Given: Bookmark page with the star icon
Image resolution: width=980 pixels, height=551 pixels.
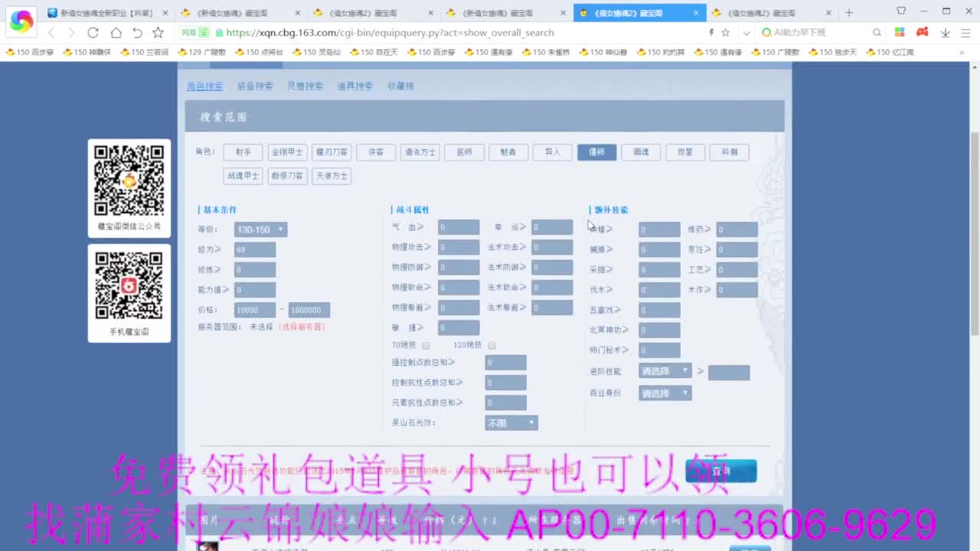Looking at the screenshot, I should (158, 33).
